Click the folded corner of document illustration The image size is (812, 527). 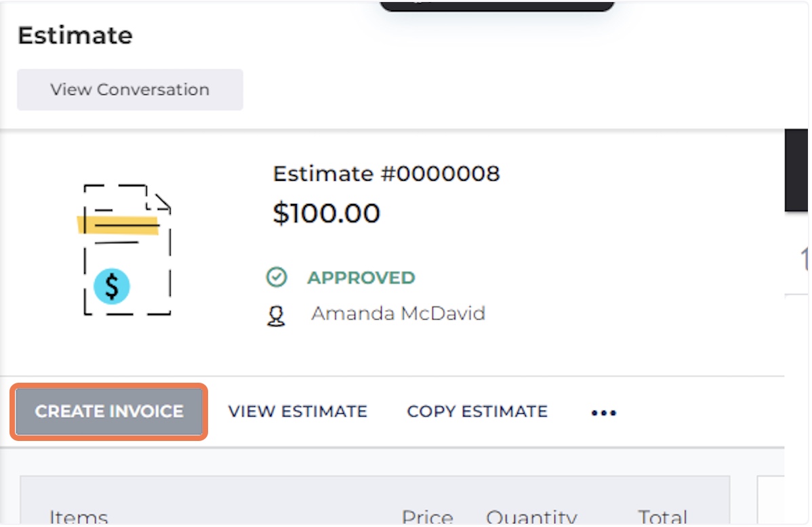point(161,201)
